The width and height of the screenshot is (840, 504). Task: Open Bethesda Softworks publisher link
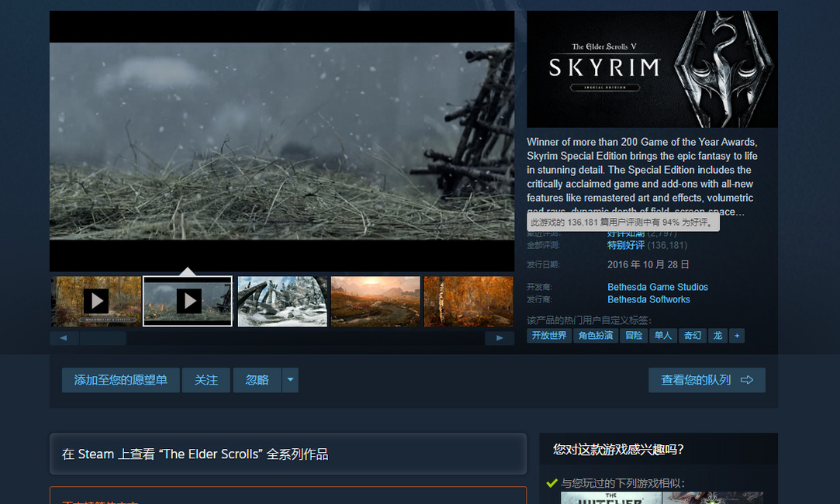[x=648, y=299]
